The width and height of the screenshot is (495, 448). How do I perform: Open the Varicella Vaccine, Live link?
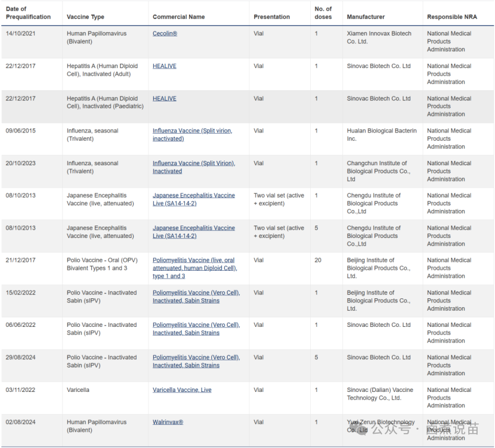[x=182, y=390]
